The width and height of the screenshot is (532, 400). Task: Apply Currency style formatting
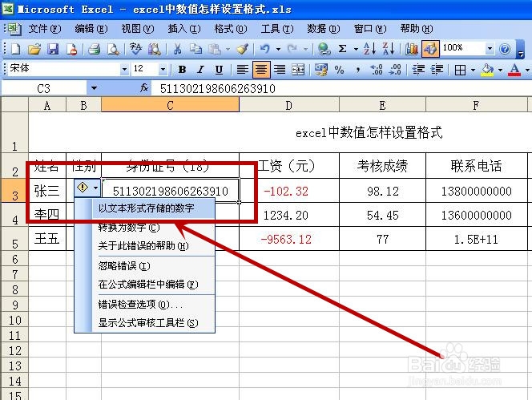pyautogui.click(x=321, y=70)
